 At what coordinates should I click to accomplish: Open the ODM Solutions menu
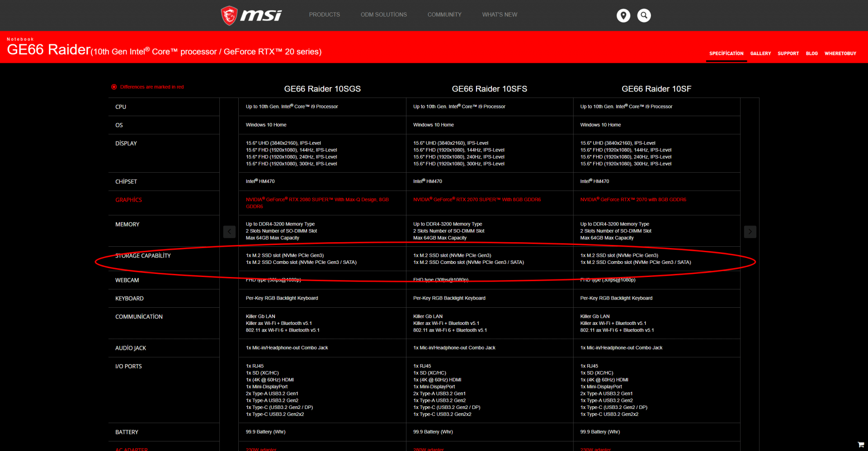pyautogui.click(x=384, y=15)
